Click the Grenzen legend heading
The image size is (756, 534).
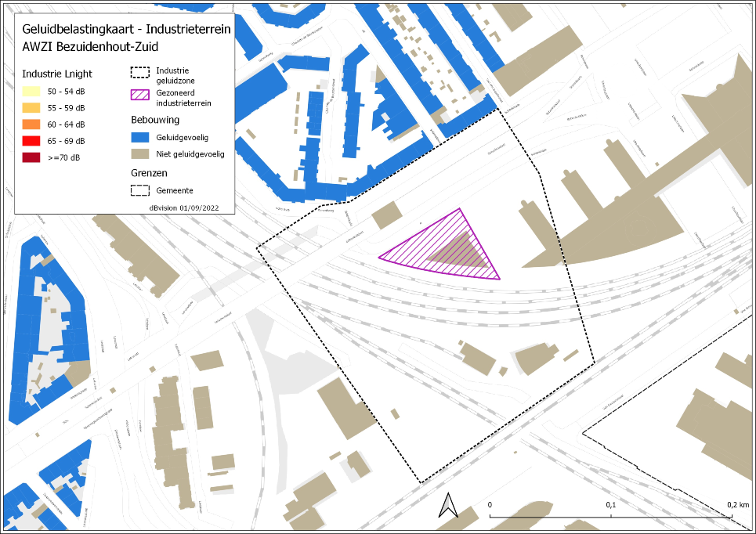click(149, 172)
